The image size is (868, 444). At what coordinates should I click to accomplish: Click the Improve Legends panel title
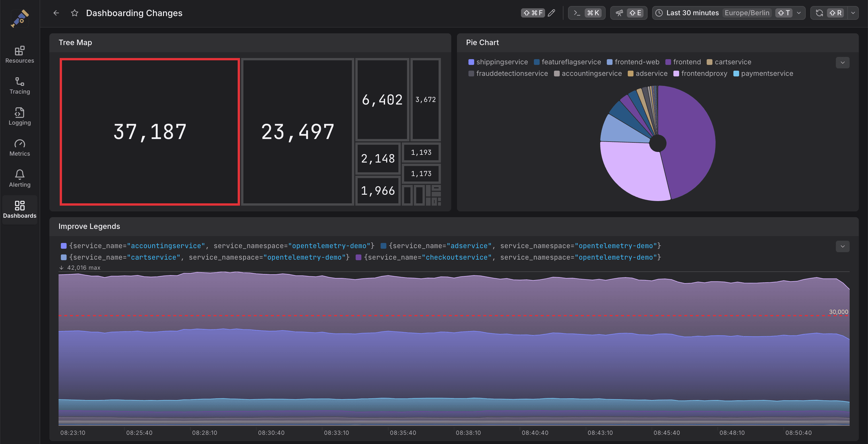point(89,226)
